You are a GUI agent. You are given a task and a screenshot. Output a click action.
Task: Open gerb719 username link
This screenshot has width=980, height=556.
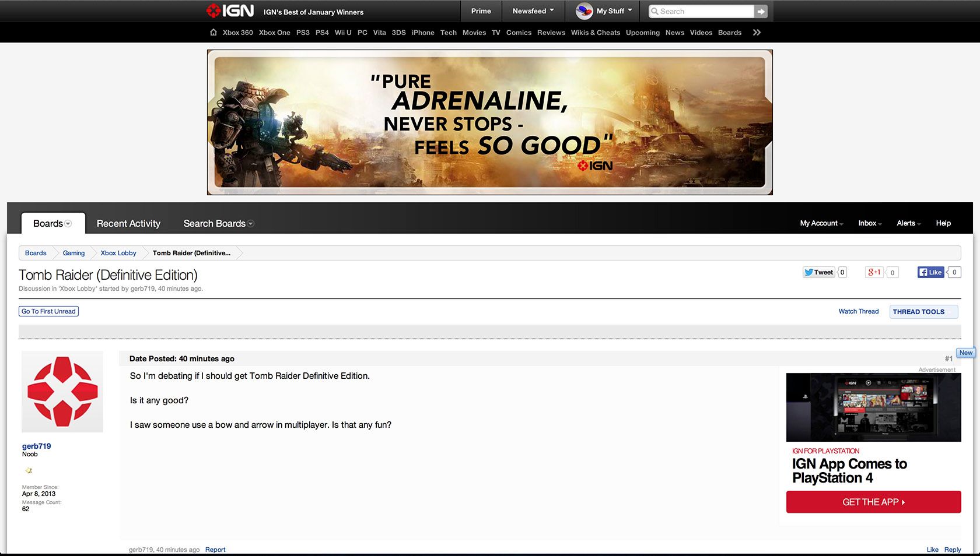pos(36,446)
